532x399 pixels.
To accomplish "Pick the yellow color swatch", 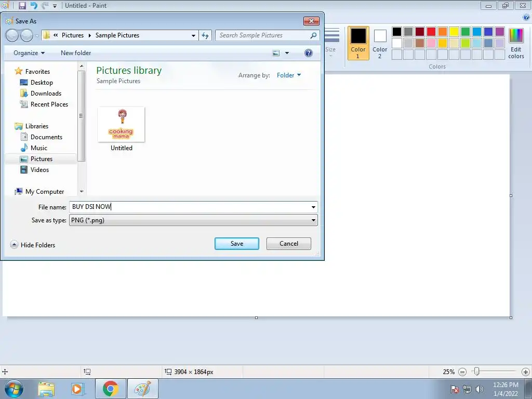I will (454, 32).
